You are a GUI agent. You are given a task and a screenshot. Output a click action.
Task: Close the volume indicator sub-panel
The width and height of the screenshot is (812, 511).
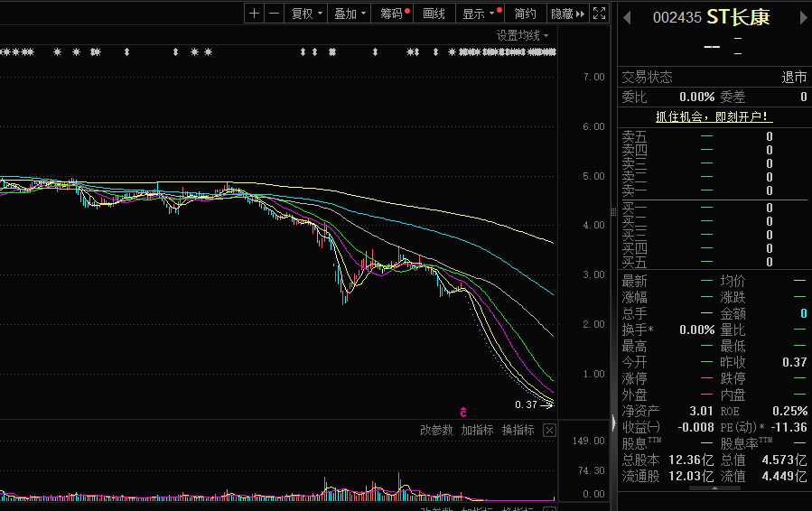549,431
